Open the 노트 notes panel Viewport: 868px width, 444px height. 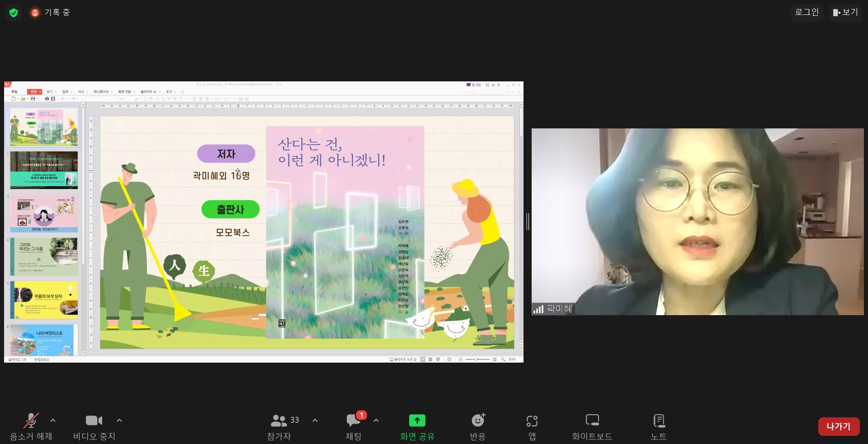point(659,426)
